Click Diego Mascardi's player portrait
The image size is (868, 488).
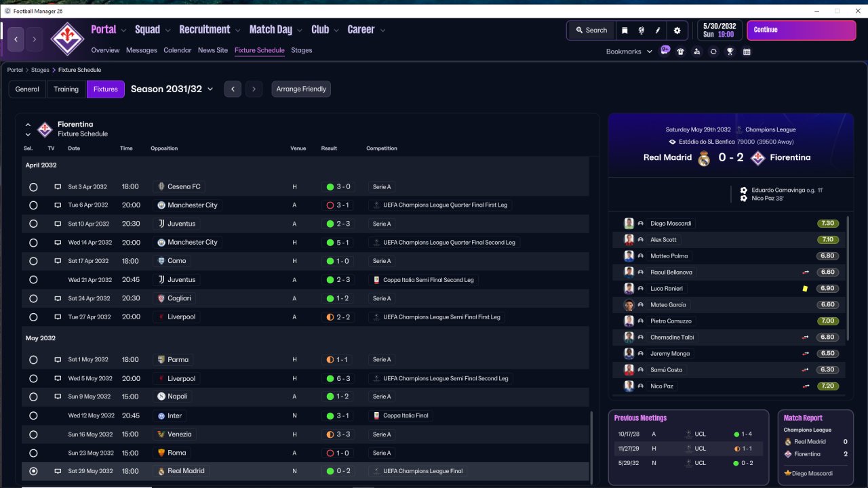pos(629,224)
